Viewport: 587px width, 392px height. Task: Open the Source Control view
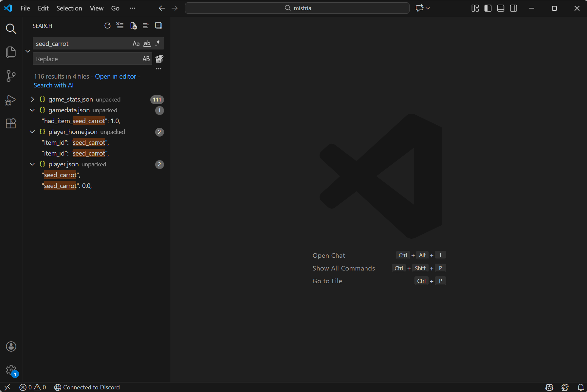11,76
